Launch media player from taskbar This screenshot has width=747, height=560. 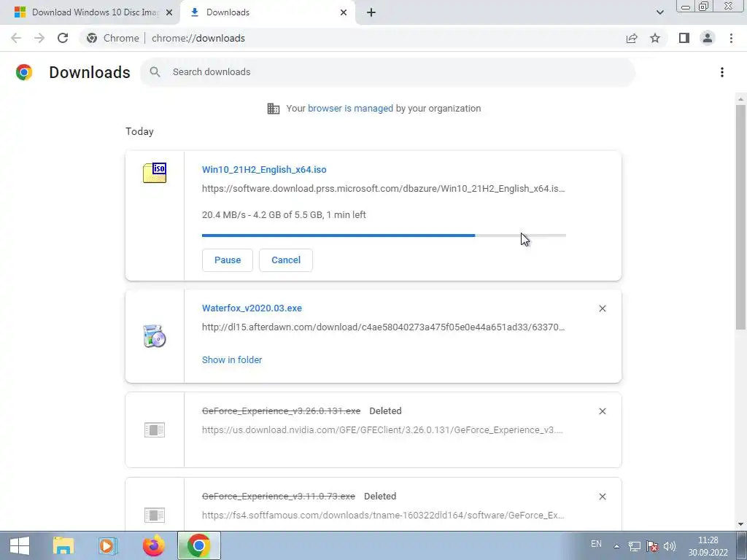[108, 545]
